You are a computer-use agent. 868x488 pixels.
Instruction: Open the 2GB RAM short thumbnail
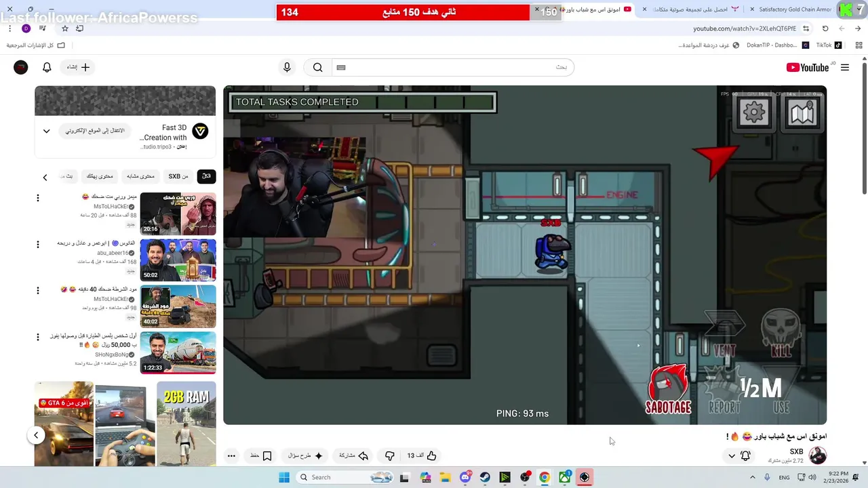click(186, 424)
